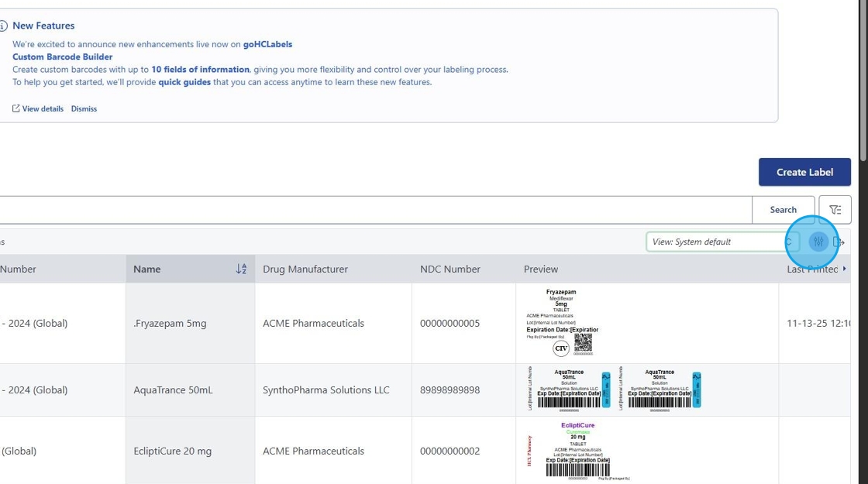The image size is (868, 484).
Task: Click the Search button
Action: (783, 210)
